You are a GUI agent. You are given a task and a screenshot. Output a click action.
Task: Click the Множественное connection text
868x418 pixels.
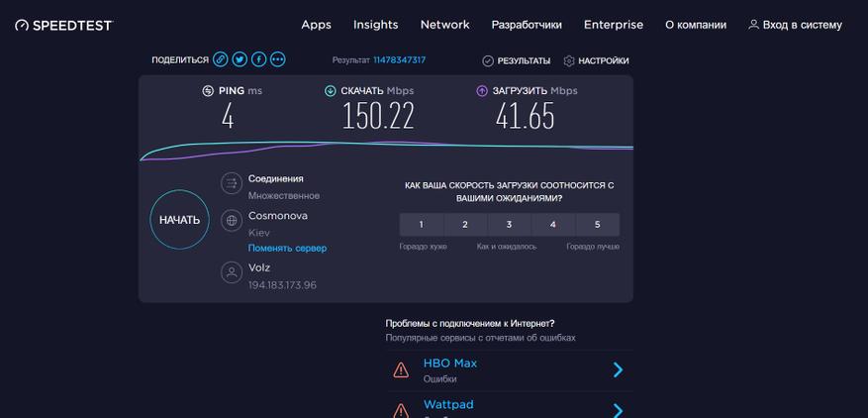pyautogui.click(x=284, y=196)
